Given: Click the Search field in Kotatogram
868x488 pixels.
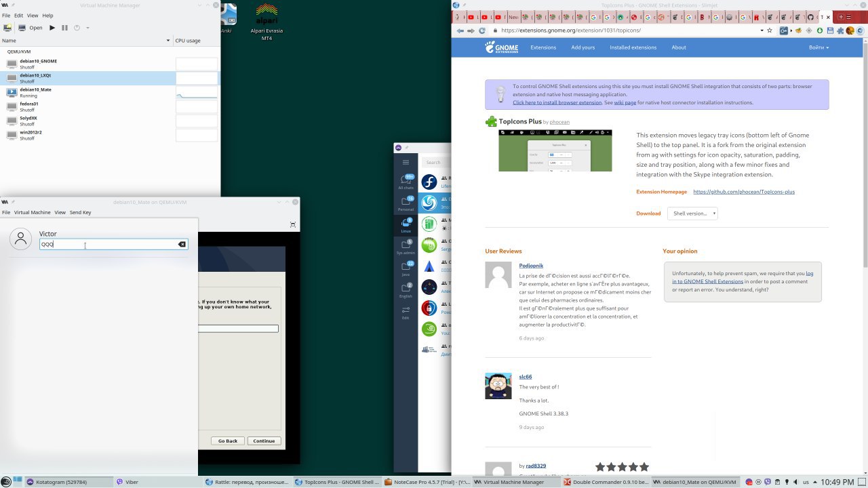Looking at the screenshot, I should click(x=436, y=162).
